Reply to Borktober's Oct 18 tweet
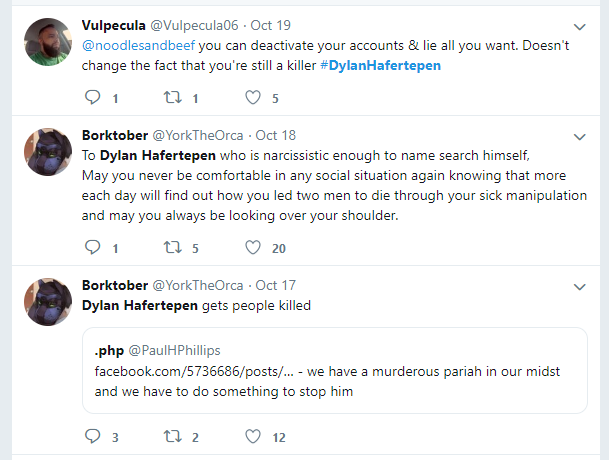The width and height of the screenshot is (609, 460). [x=92, y=247]
